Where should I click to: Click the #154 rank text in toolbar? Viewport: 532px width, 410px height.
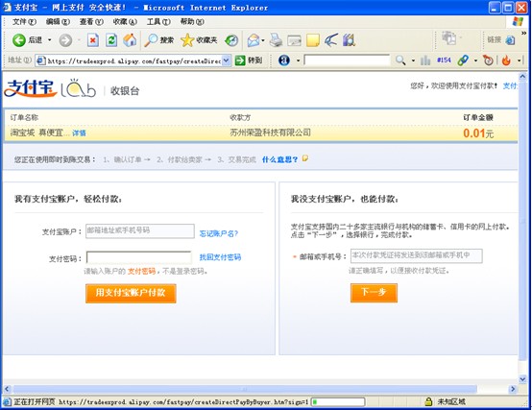point(444,60)
